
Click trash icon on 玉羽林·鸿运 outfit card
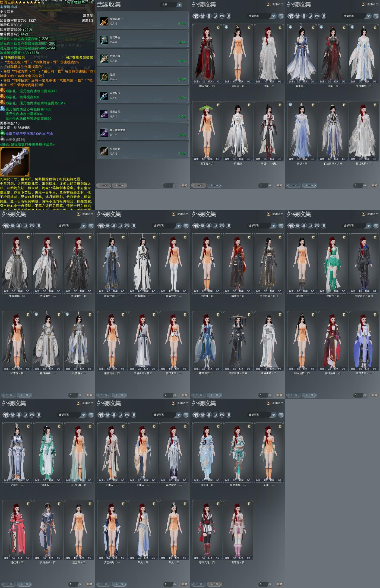[x=280, y=105]
